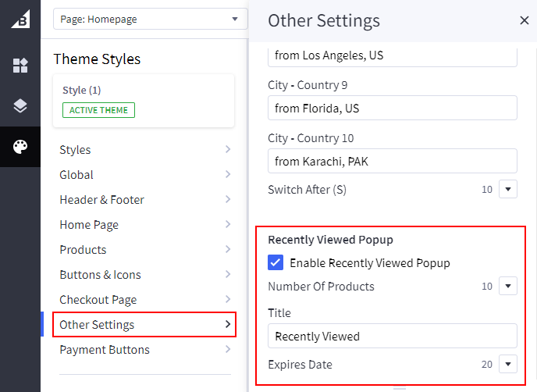Screen dimensions: 537x392
Task: Open the Styles menu item
Action: pos(144,150)
